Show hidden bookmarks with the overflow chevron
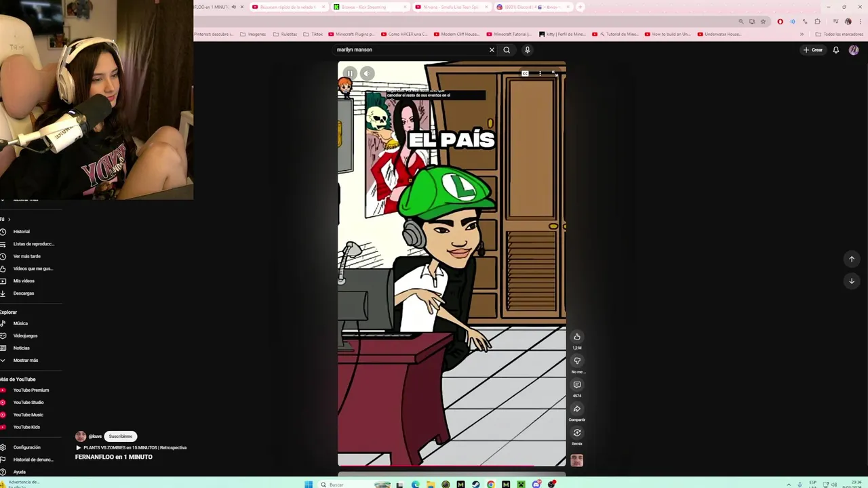 click(802, 34)
